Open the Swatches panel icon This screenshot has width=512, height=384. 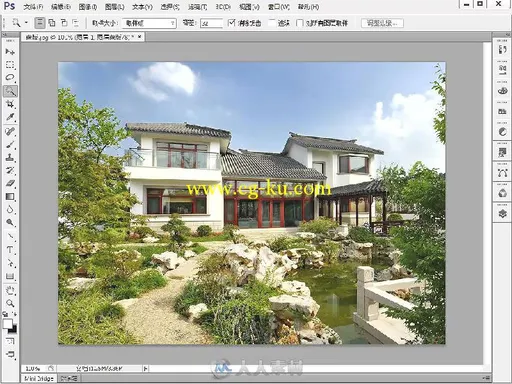(502, 111)
